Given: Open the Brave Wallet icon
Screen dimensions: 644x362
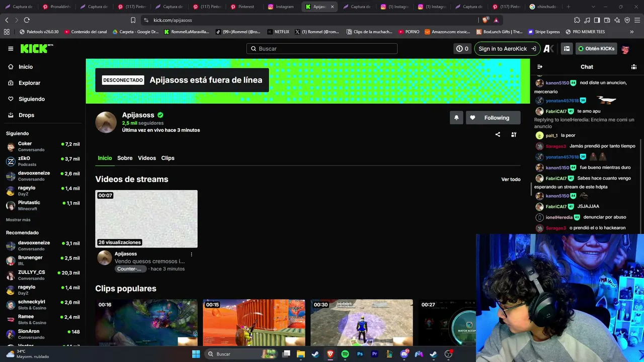Looking at the screenshot, I should click(x=607, y=20).
